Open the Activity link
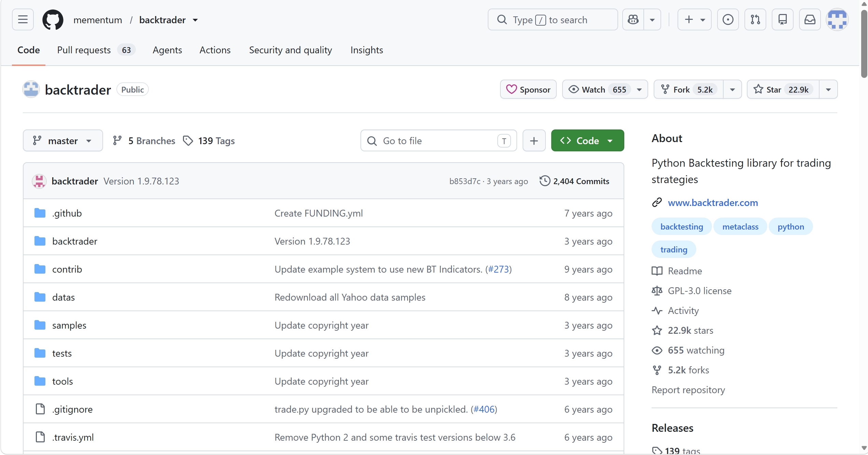This screenshot has height=455, width=868. click(675, 311)
